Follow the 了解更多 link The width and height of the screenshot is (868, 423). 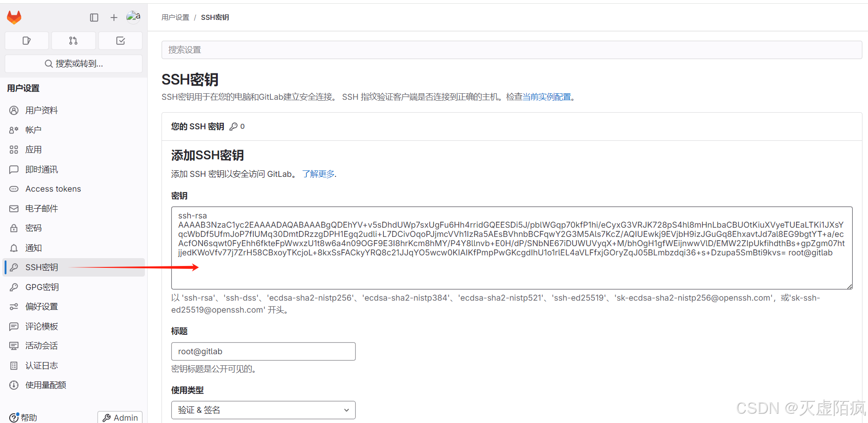[318, 174]
